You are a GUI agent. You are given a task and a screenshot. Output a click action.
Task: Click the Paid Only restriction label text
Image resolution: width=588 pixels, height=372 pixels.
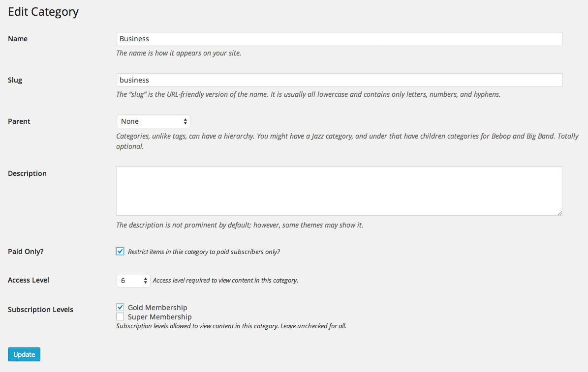coord(204,252)
